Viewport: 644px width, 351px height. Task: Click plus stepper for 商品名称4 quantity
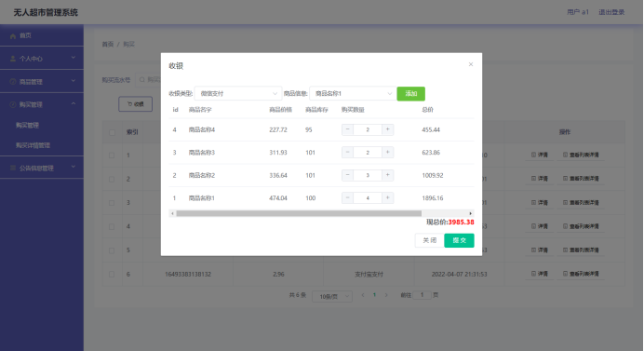click(x=388, y=129)
